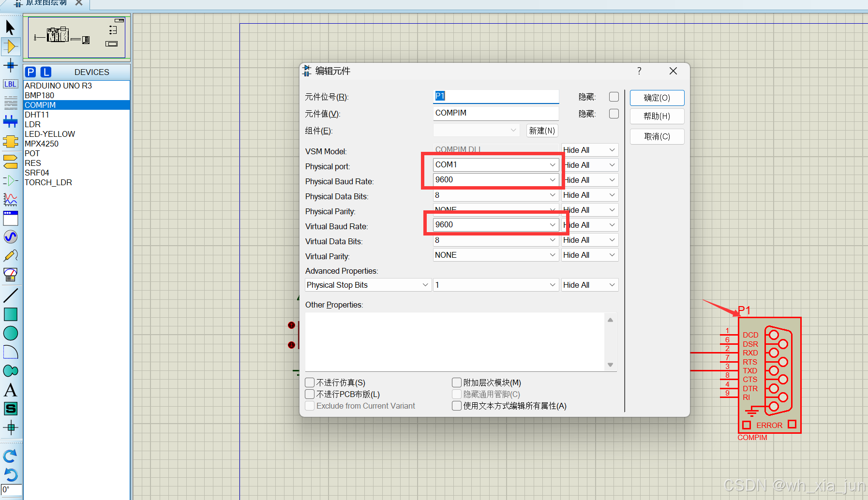Viewport: 868px width, 500px height.
Task: Choose the Generator mode sine icon
Action: [x=10, y=237]
